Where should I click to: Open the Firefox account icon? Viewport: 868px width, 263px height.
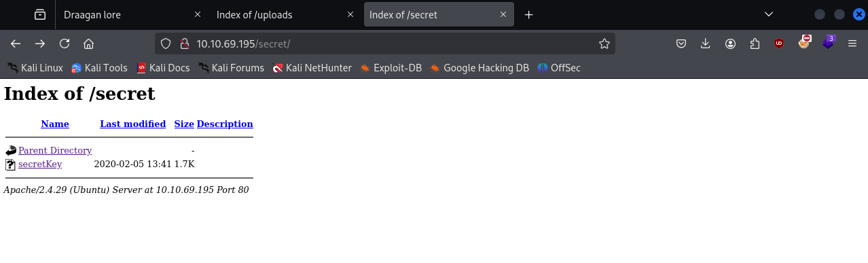730,43
